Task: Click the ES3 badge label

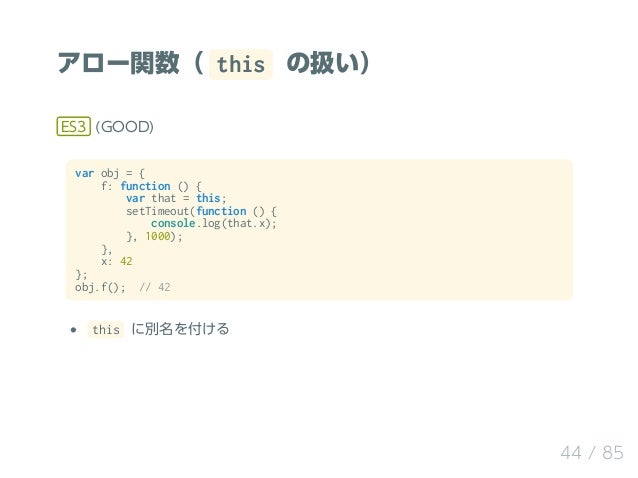Action: [x=73, y=127]
